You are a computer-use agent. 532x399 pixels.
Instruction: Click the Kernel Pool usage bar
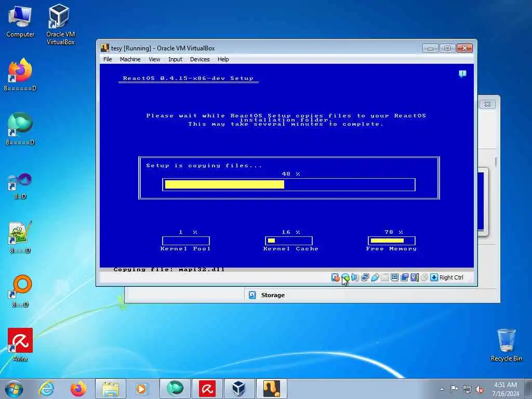coord(186,241)
